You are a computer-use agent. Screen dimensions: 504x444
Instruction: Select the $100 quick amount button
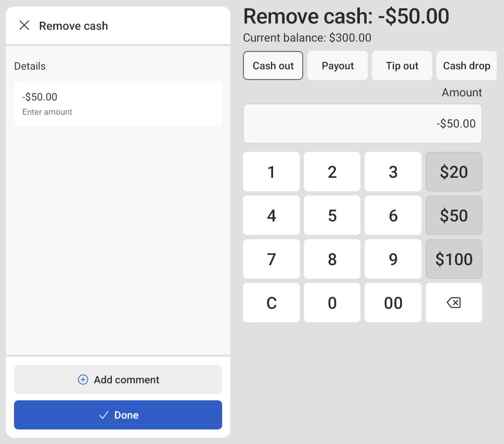[454, 259]
